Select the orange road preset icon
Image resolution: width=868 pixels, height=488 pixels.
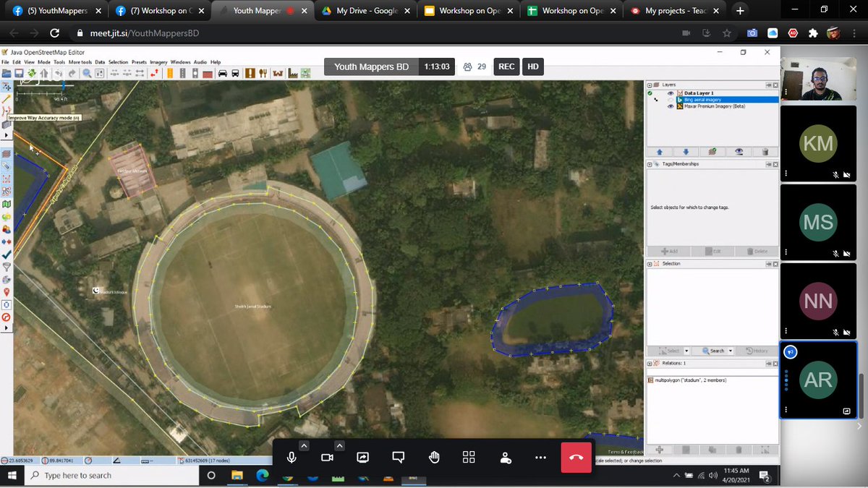tap(170, 74)
